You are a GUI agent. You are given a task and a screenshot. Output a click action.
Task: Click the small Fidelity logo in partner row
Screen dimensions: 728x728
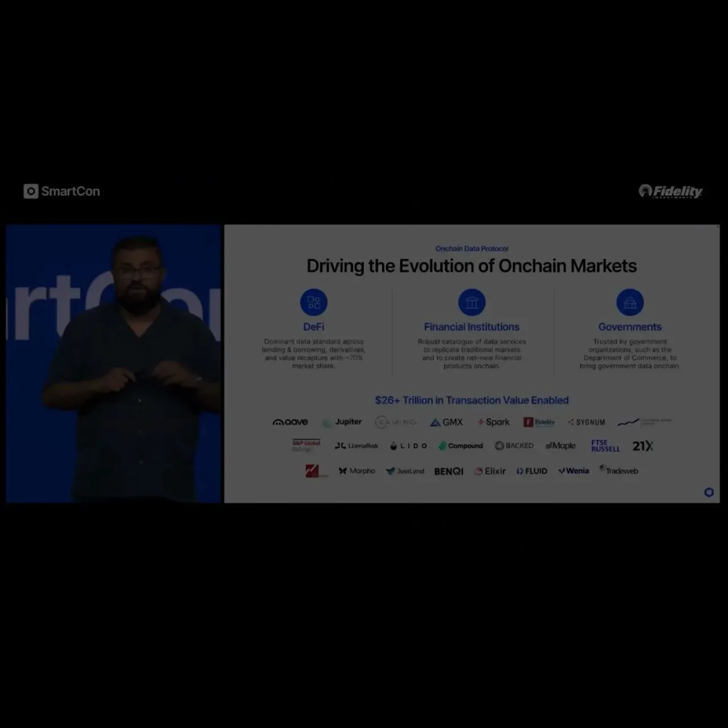click(539, 422)
